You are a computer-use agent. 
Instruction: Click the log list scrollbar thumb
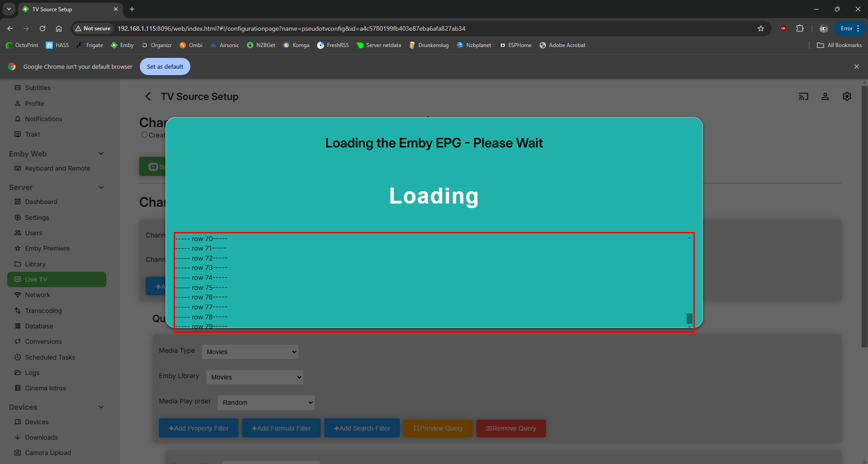(x=689, y=318)
